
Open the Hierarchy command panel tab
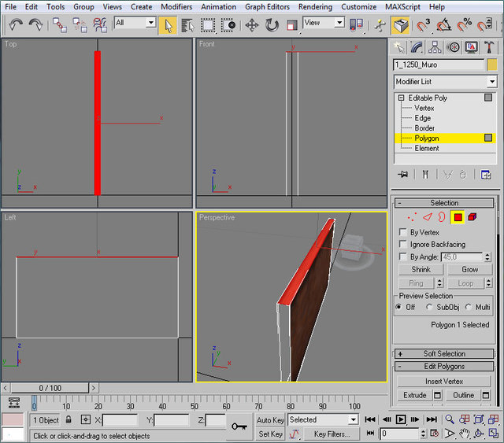[x=435, y=48]
